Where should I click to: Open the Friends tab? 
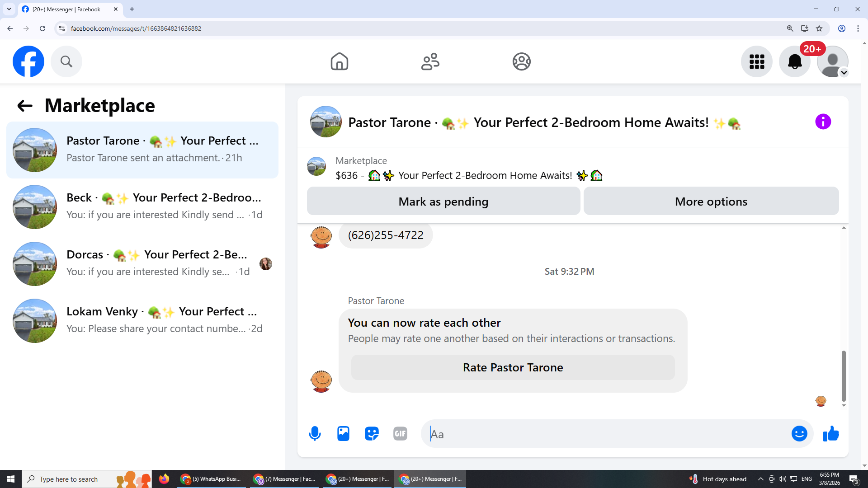point(430,61)
